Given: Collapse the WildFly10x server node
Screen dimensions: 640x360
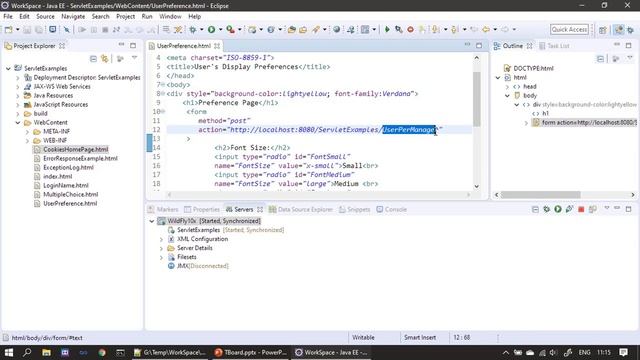Looking at the screenshot, I should (x=151, y=221).
